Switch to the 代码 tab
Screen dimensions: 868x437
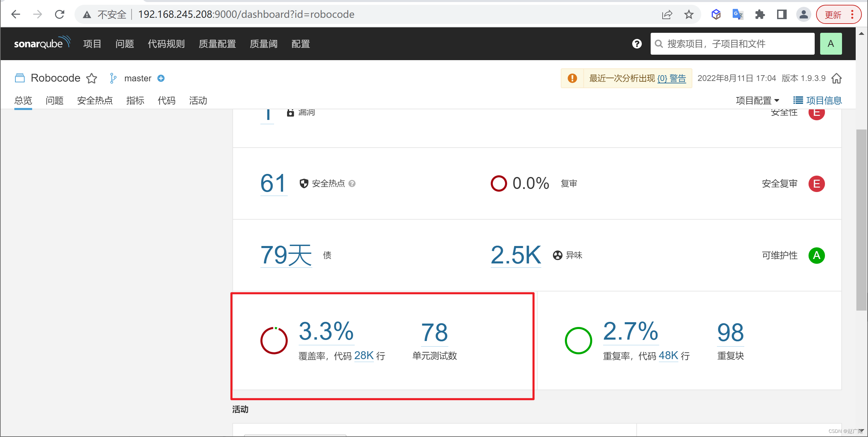pos(167,100)
